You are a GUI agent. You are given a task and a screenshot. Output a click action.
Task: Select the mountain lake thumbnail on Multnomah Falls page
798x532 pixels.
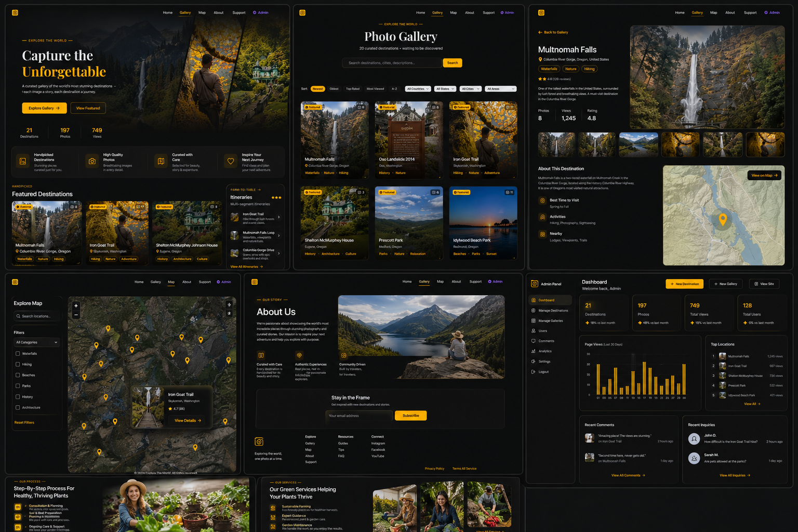(639, 144)
